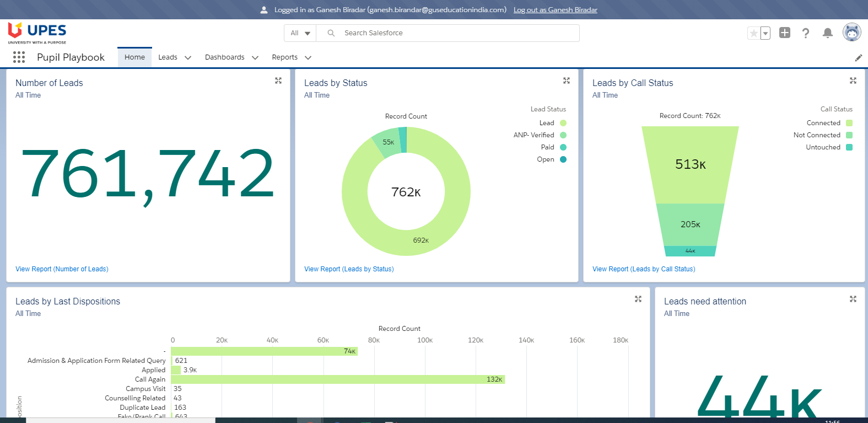Open the App Launcher grid
This screenshot has width=868, height=423.
coord(19,57)
